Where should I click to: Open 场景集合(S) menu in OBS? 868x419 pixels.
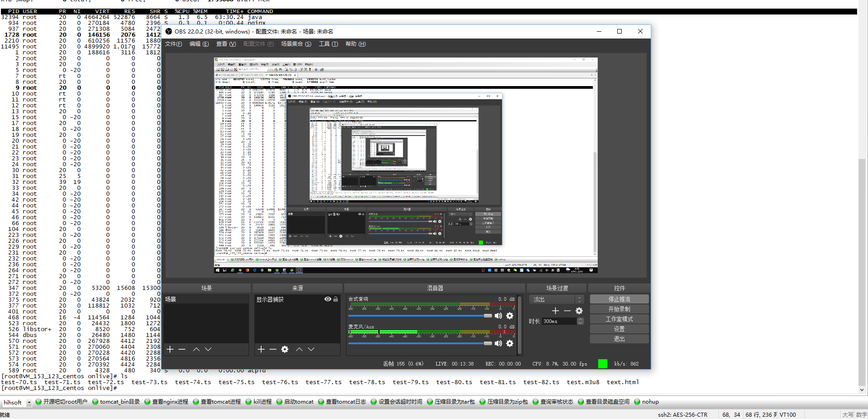[296, 44]
